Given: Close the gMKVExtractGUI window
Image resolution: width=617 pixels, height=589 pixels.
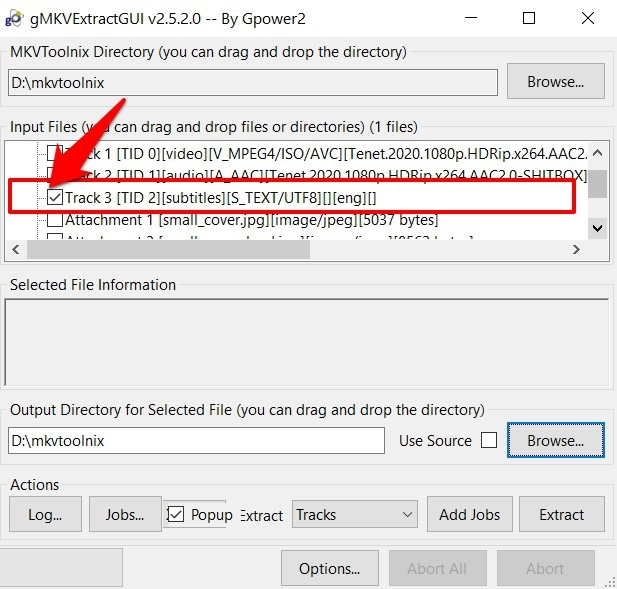Looking at the screenshot, I should (x=588, y=18).
